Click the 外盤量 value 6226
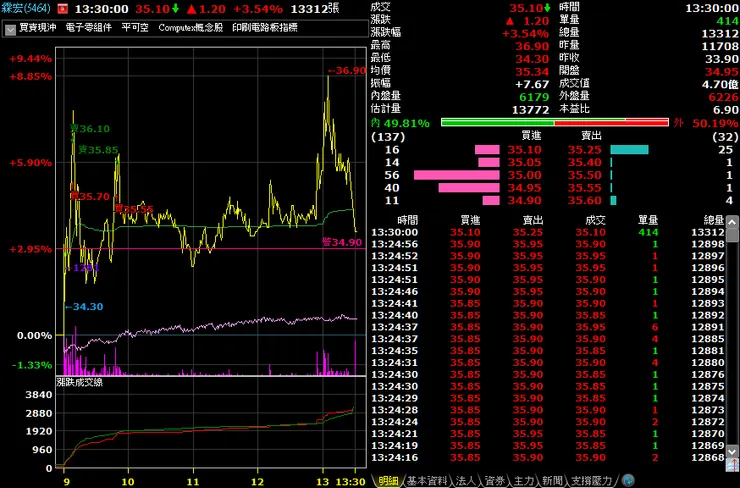 723,97
